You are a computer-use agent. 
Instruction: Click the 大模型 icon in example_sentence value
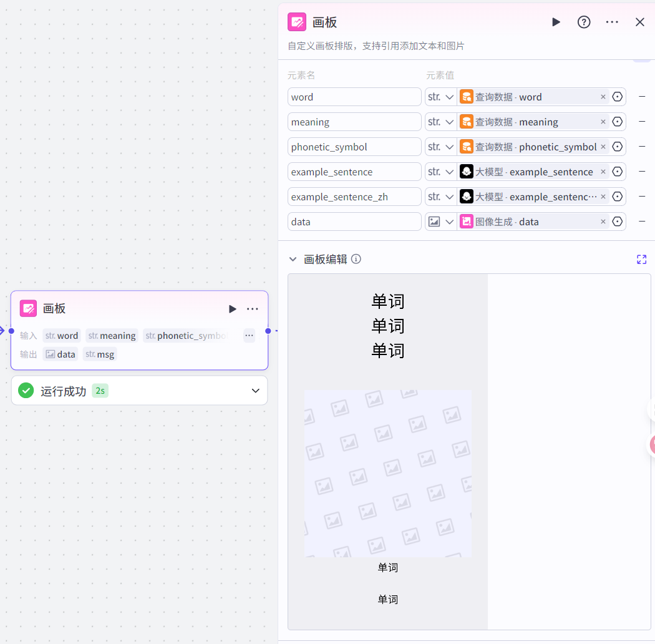[467, 172]
